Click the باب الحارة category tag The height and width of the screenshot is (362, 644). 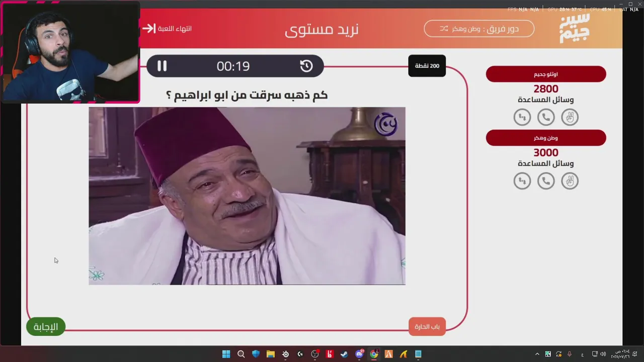[427, 327]
